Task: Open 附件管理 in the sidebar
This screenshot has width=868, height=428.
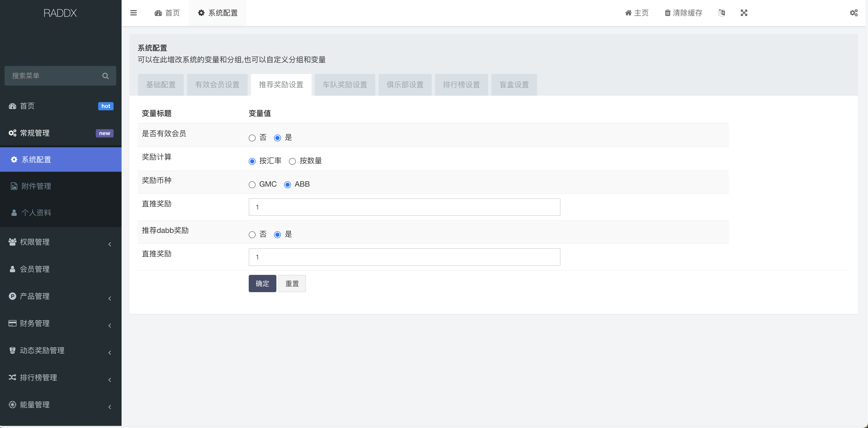Action: (x=36, y=186)
